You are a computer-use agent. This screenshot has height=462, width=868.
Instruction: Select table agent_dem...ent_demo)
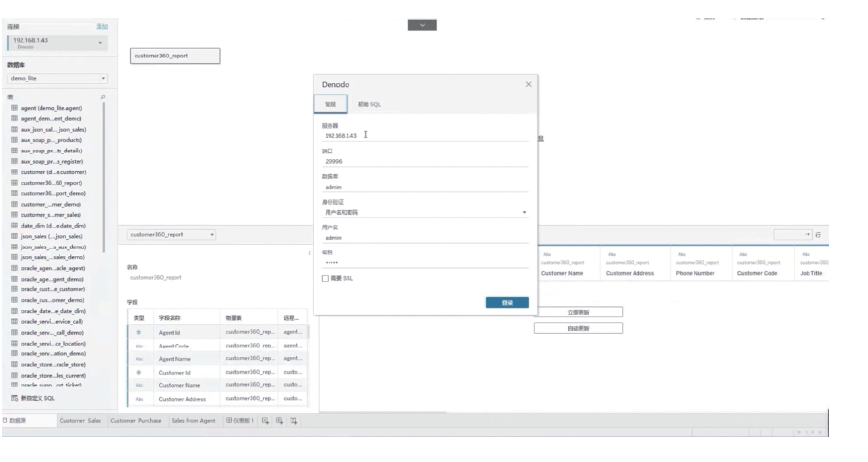click(51, 119)
